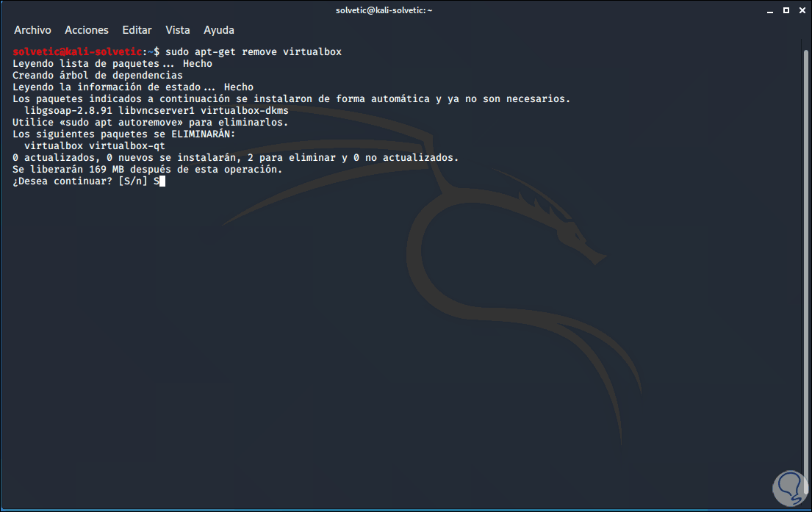Click the 'sudo apt autoremove' suggestion line
This screenshot has width=812, height=512.
tap(150, 123)
